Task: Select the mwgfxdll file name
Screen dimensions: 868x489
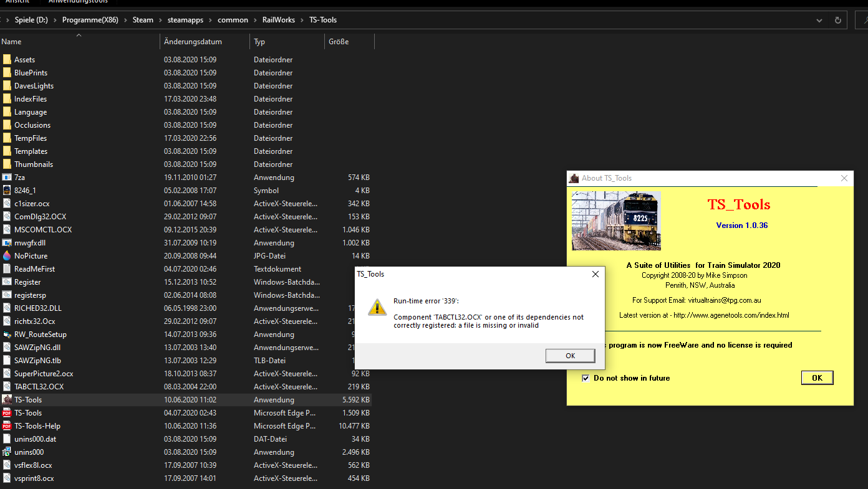Action: 30,243
